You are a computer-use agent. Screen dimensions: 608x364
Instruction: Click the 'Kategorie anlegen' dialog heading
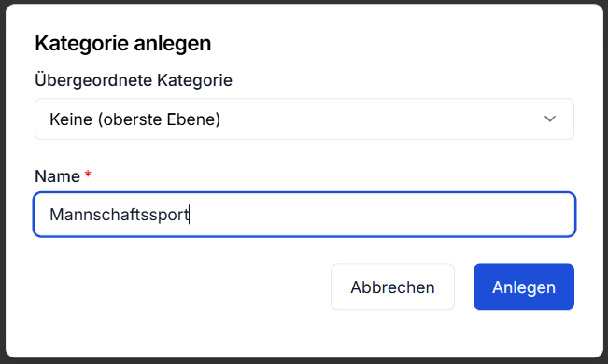click(x=123, y=43)
